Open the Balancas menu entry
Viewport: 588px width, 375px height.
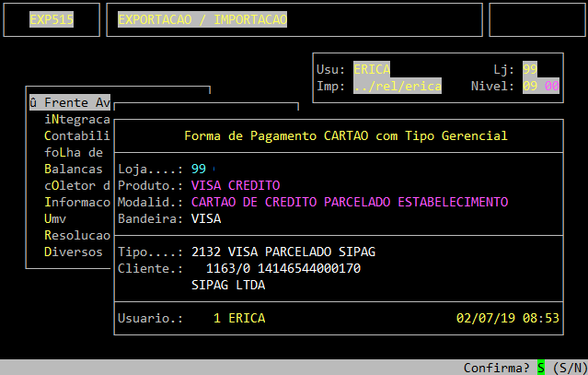(x=74, y=169)
